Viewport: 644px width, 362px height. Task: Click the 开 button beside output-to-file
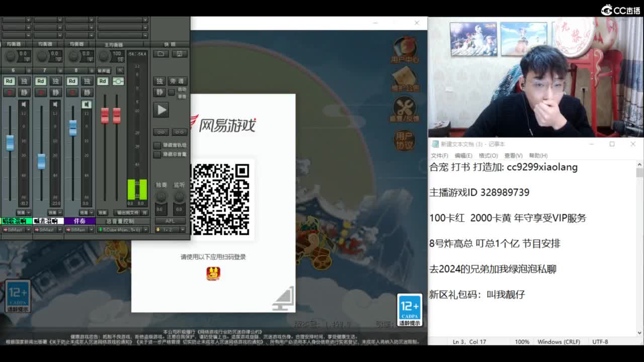click(x=144, y=213)
